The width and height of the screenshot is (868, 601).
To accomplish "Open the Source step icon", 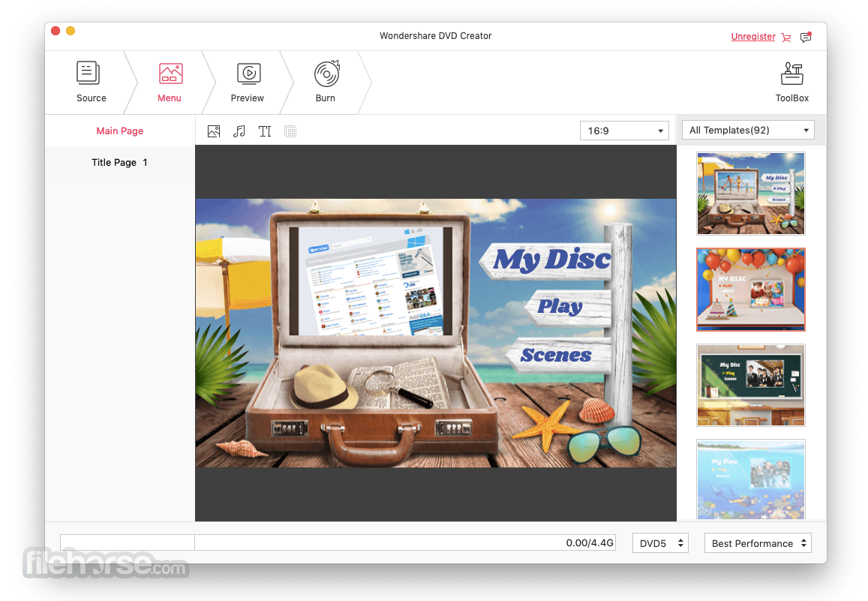I will [x=89, y=74].
